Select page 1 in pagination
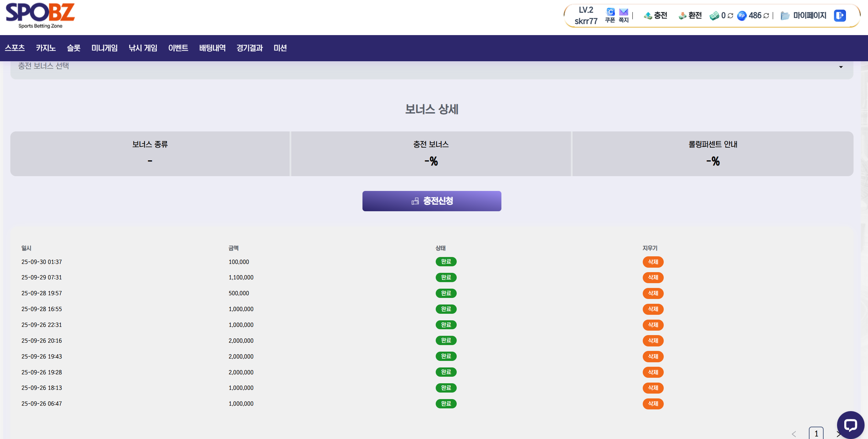The image size is (868, 439). coord(816,433)
